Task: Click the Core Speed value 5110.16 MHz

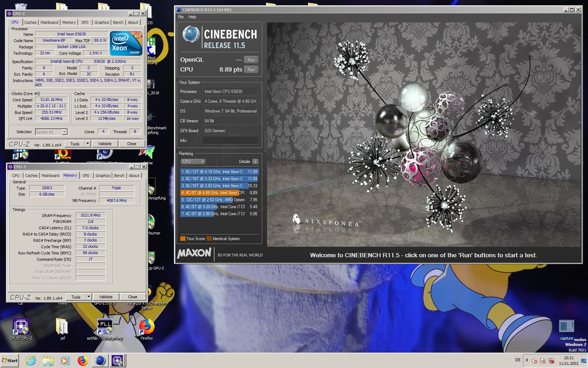Action: tap(51, 100)
